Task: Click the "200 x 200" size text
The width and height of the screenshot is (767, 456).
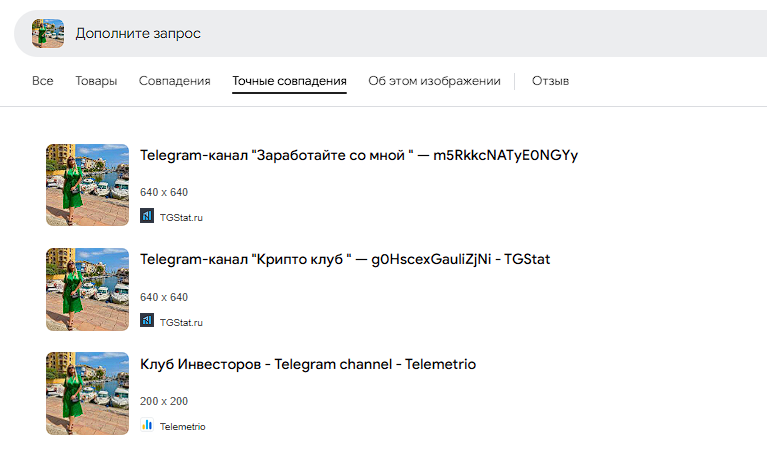Action: click(x=164, y=401)
